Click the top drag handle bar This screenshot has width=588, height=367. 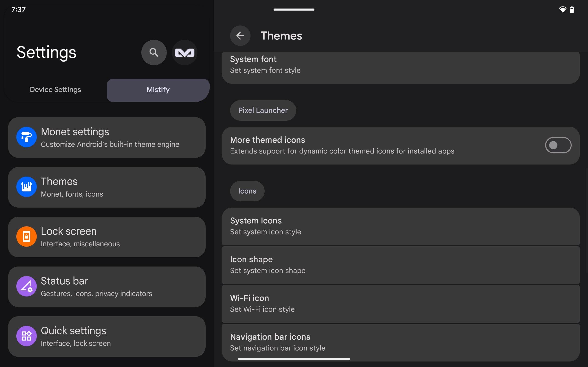(294, 9)
